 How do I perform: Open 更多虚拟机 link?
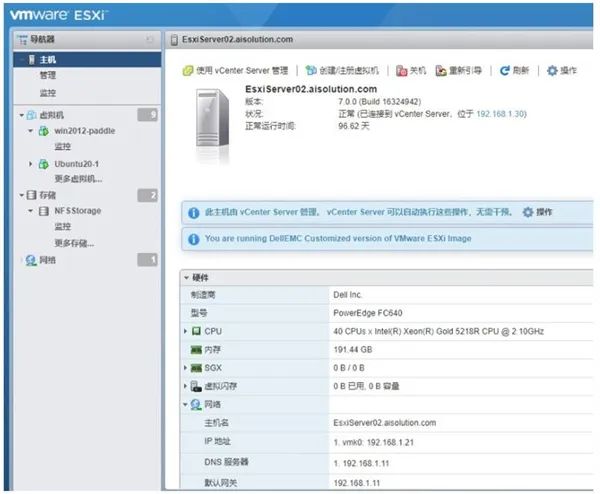(x=78, y=179)
